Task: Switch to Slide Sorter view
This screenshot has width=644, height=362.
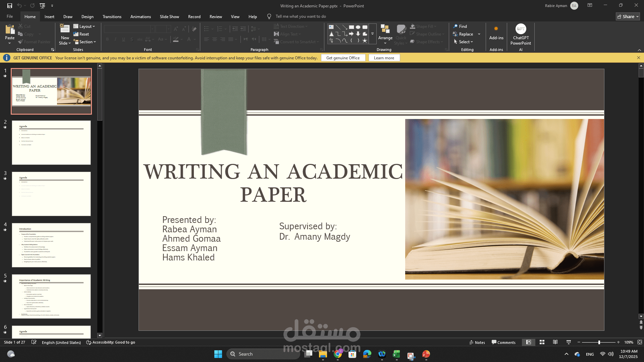Action: click(542, 342)
